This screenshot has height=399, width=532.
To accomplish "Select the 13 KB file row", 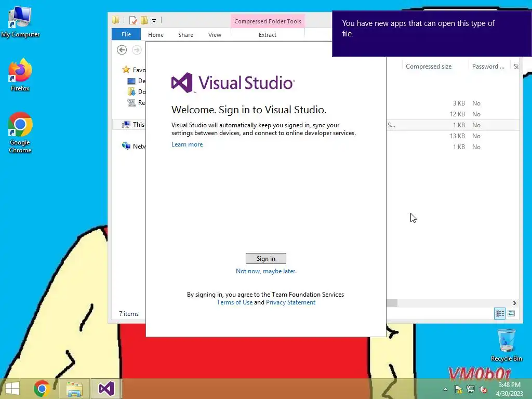I will 453,136.
